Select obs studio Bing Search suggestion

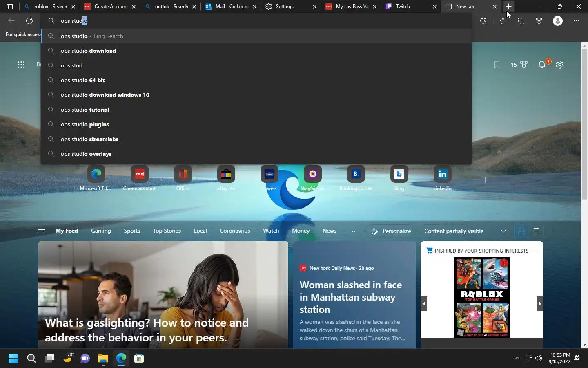click(x=256, y=36)
